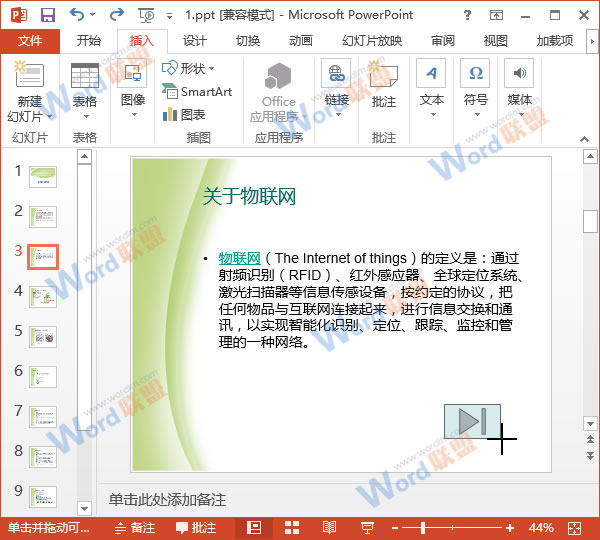Start slideshow from beginning via quick access icon

pos(147,15)
